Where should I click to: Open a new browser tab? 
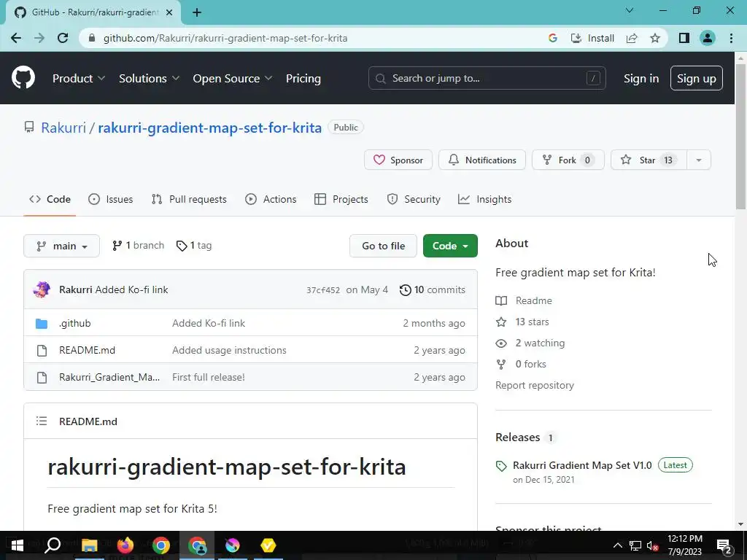197,12
